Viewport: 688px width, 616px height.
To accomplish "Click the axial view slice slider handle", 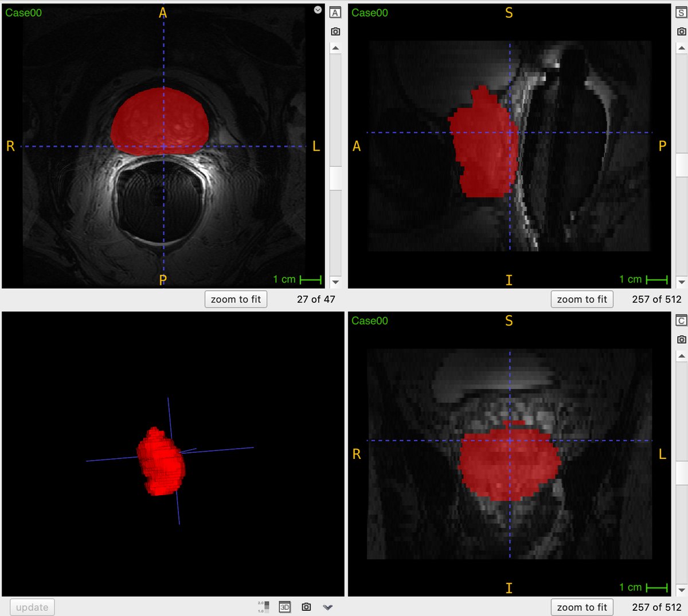I will point(335,178).
